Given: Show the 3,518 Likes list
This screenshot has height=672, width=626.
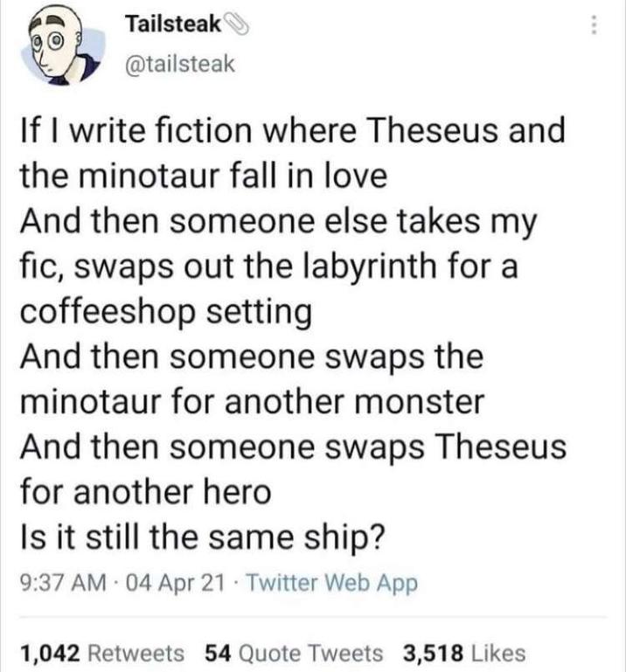Looking at the screenshot, I should [463, 652].
